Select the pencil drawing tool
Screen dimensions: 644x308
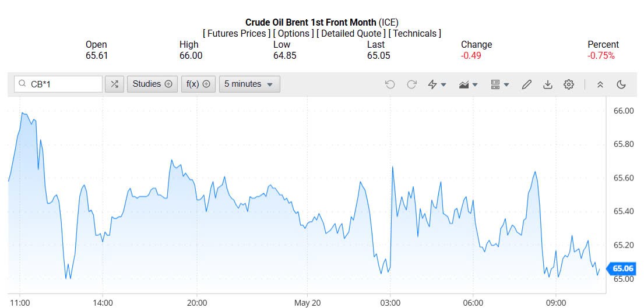(x=526, y=84)
